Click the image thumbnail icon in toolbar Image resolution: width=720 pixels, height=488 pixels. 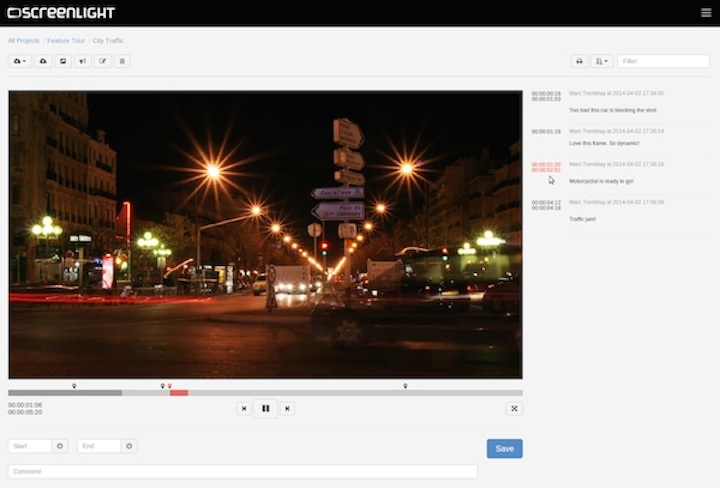tap(63, 61)
